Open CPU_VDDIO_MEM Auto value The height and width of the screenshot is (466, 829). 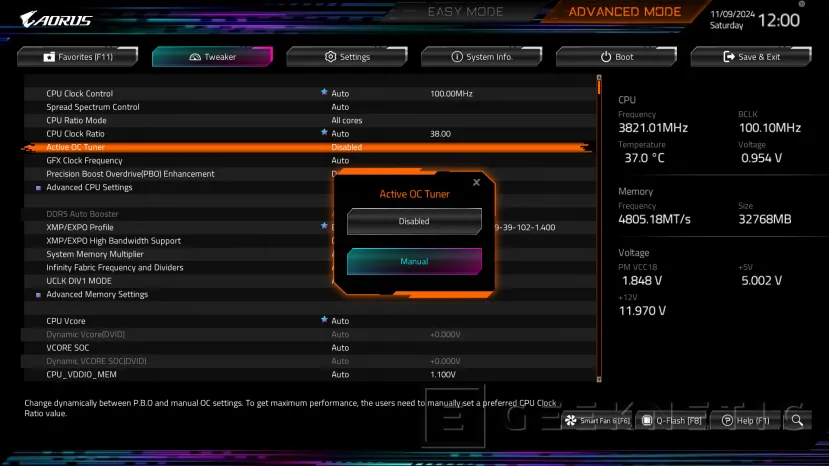(x=340, y=374)
